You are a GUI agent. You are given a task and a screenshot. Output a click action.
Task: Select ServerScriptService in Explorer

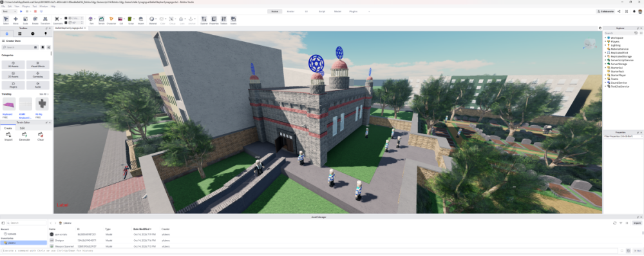tap(622, 60)
